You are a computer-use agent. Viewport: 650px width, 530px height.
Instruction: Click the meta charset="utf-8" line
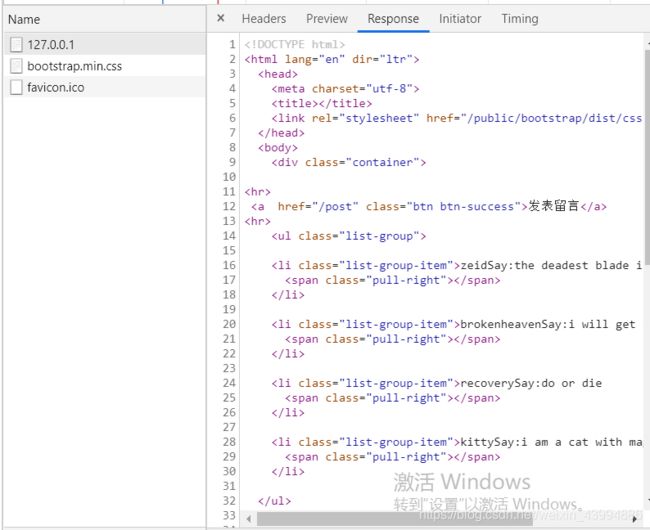(x=344, y=89)
